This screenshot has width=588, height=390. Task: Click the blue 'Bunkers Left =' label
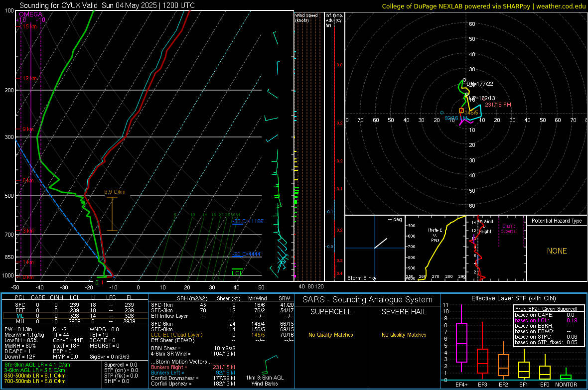click(x=167, y=373)
